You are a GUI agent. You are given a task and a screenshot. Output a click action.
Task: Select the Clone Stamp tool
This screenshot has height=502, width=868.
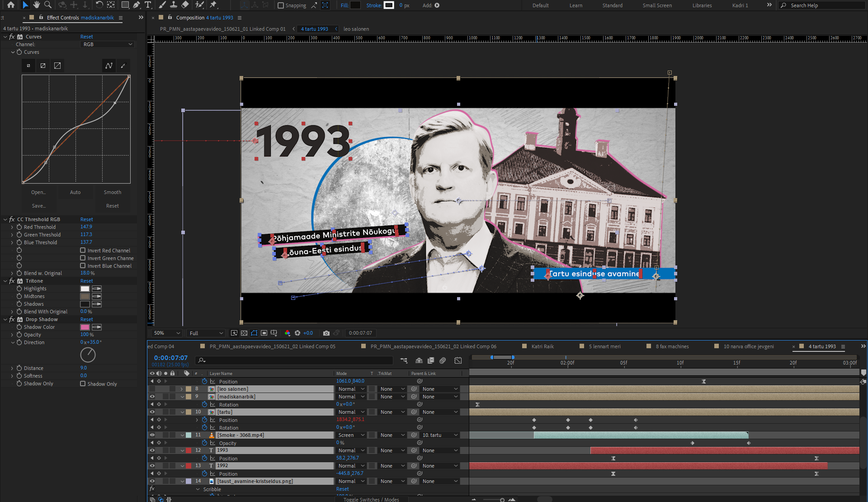(173, 5)
